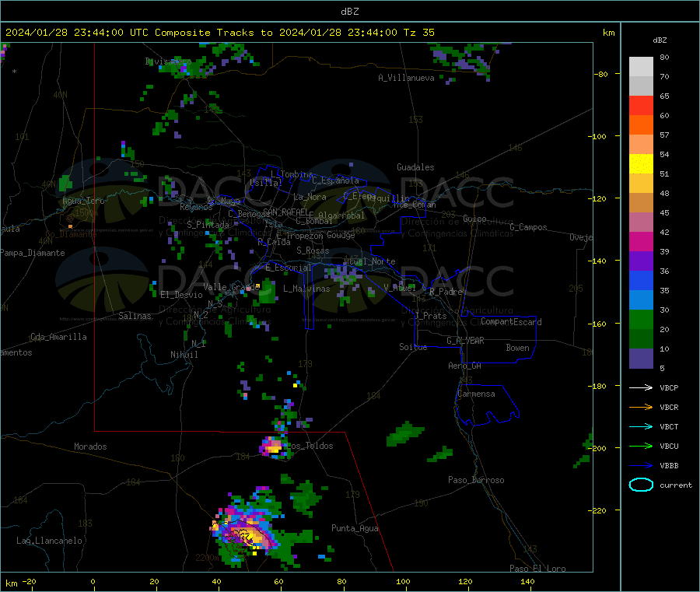This screenshot has width=700, height=592.
Task: Click the La_Nora place label
Action: 310,197
